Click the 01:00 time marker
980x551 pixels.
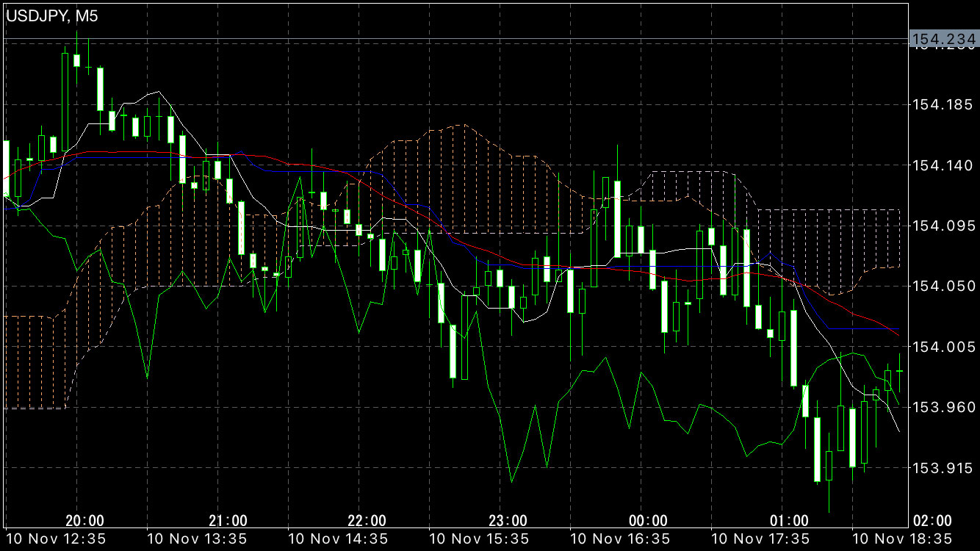pos(790,521)
